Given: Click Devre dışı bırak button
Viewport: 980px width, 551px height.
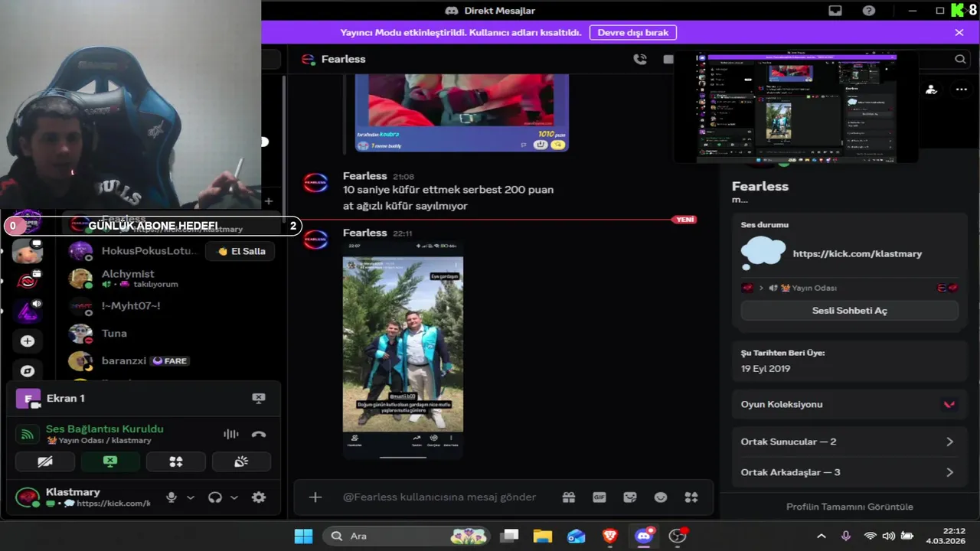Looking at the screenshot, I should tap(633, 32).
